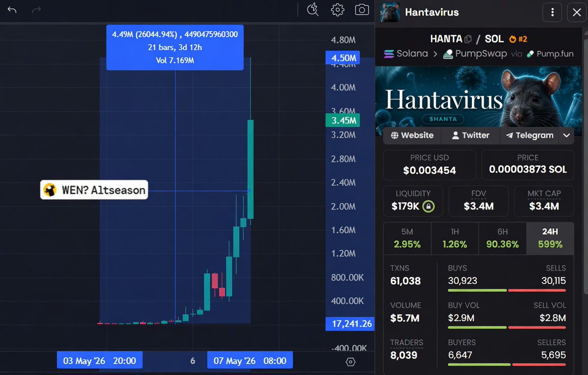Click the liquidity lock icon
Viewport: 588px width, 375px height.
(x=429, y=206)
